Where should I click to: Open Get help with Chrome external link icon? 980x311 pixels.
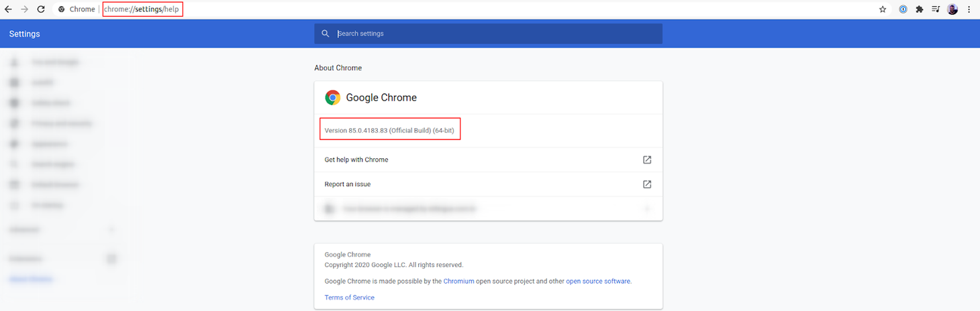(647, 160)
